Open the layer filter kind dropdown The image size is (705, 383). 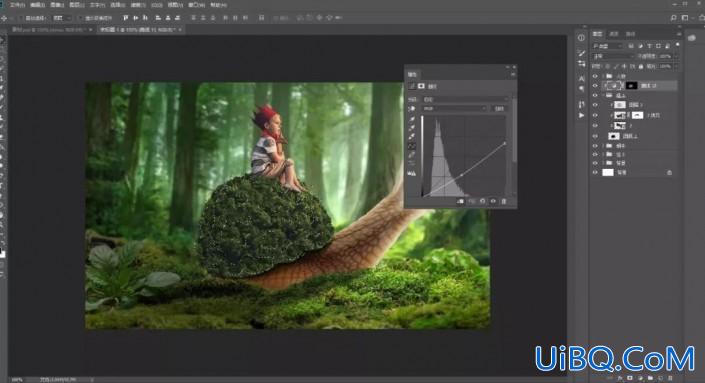tap(607, 46)
